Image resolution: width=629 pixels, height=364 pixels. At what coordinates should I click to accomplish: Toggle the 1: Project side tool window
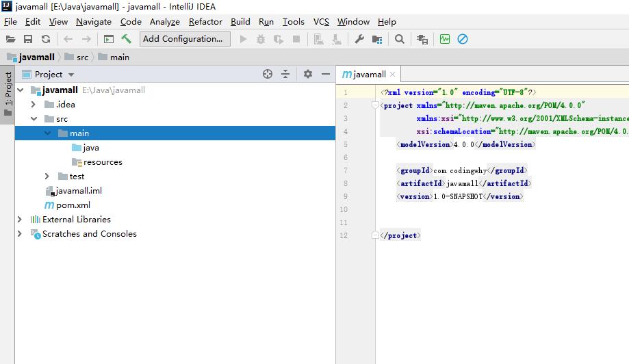click(8, 90)
